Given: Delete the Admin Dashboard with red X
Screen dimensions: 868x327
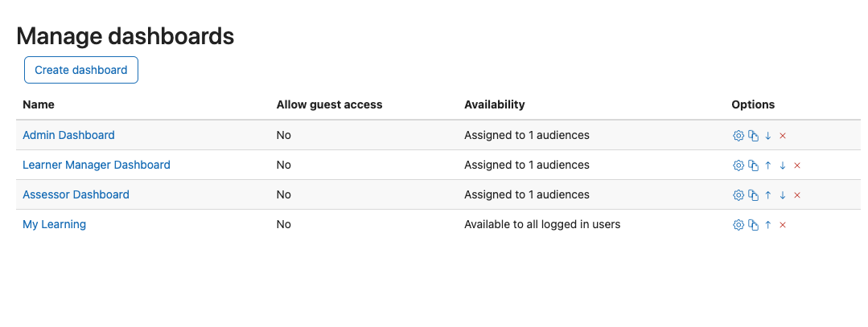Looking at the screenshot, I should pyautogui.click(x=783, y=136).
